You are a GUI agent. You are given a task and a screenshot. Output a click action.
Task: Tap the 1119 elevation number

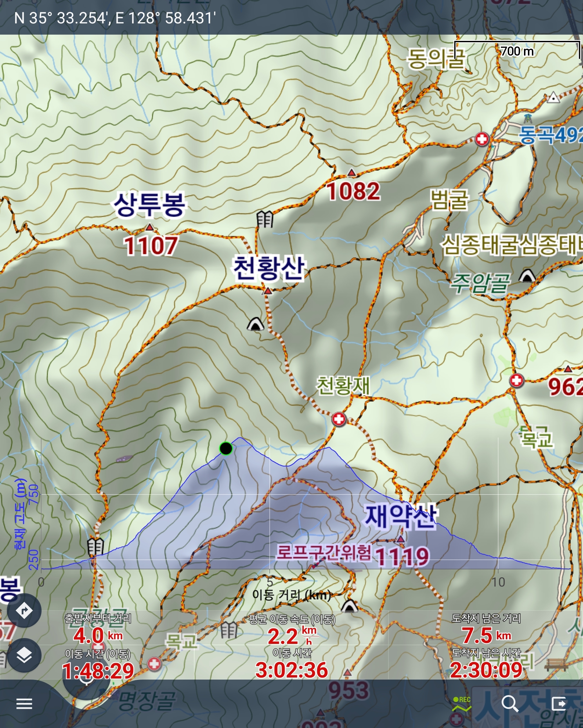click(x=402, y=557)
